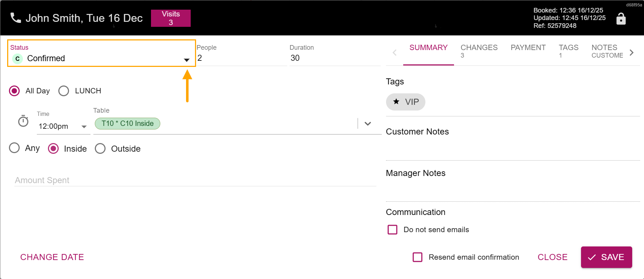Image resolution: width=644 pixels, height=279 pixels.
Task: Enable Do not send emails checkbox
Action: pos(392,230)
